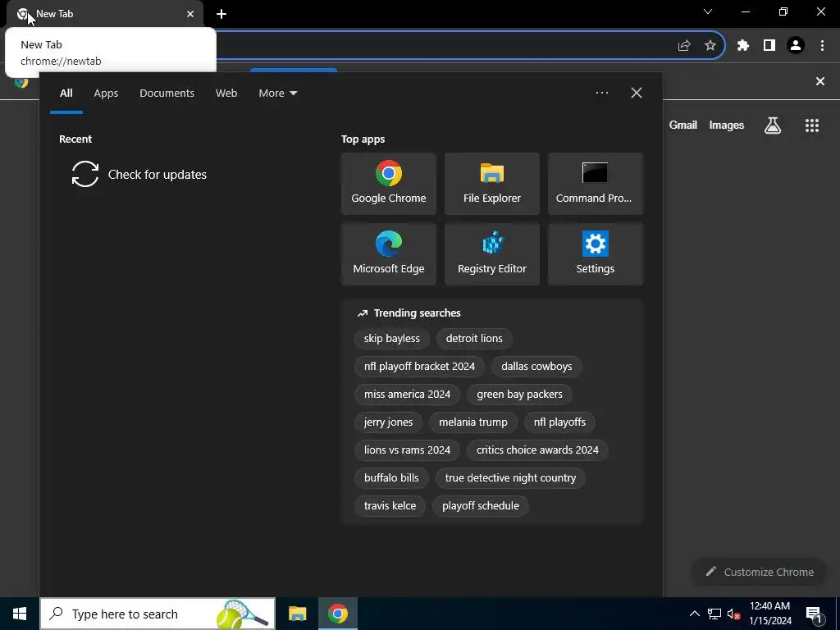Search trending 'nfl playoff bracket 2024'
The image size is (840, 630).
[x=419, y=367]
